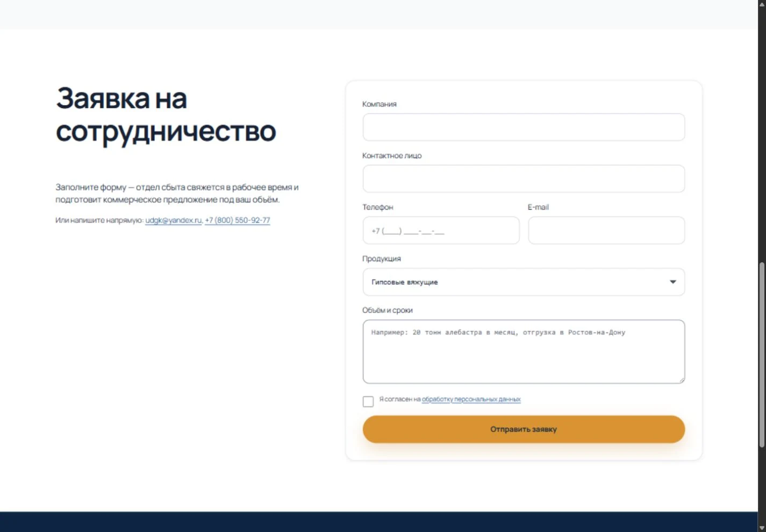Screen dimensions: 766x532
Task: Click the Продукция dropdown arrow
Action: (x=672, y=282)
